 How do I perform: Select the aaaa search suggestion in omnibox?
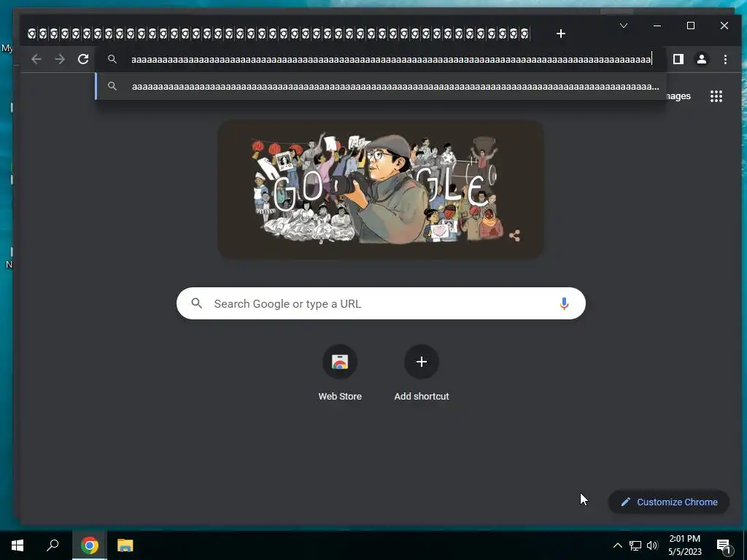(381, 86)
